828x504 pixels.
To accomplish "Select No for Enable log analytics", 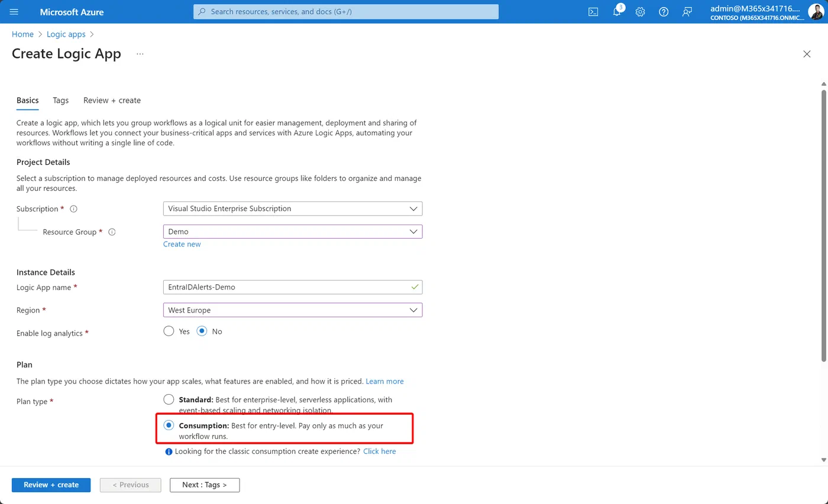I will [202, 331].
